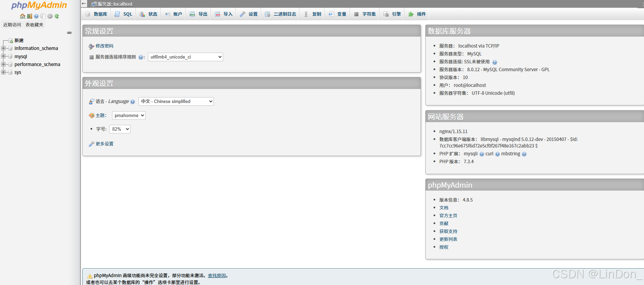Click the Home icon under the logo
The image size is (644, 285).
(x=23, y=16)
